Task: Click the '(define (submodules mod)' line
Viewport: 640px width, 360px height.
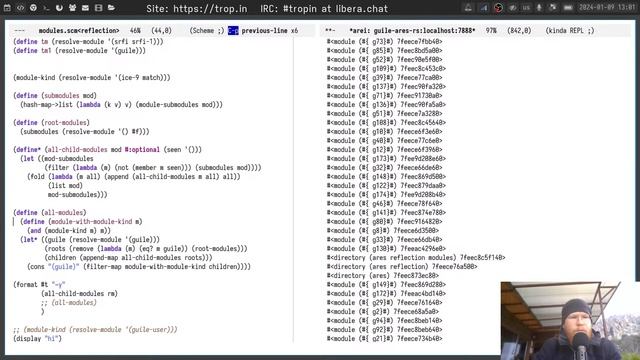Action: coord(55,96)
